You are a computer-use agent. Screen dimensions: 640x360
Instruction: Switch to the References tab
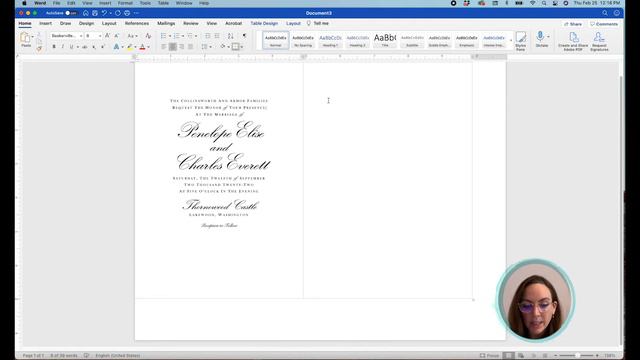point(137,24)
